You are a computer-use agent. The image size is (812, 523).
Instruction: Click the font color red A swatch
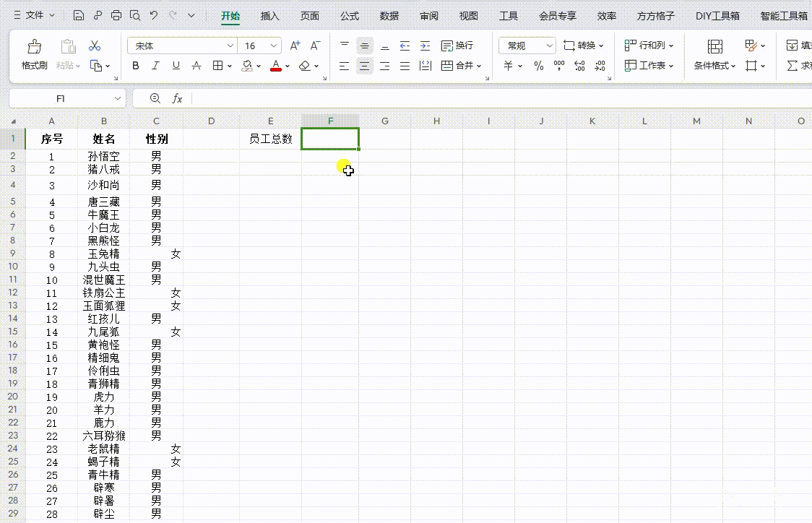(276, 66)
